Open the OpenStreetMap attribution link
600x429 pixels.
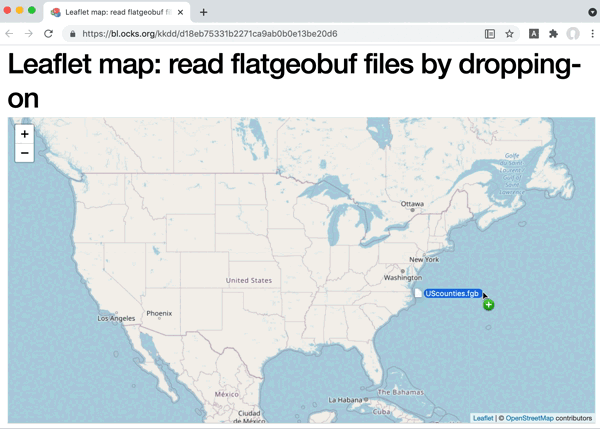tap(530, 418)
